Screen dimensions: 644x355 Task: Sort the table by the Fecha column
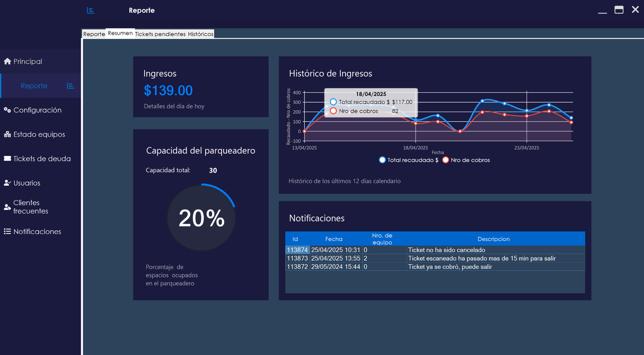[334, 239]
